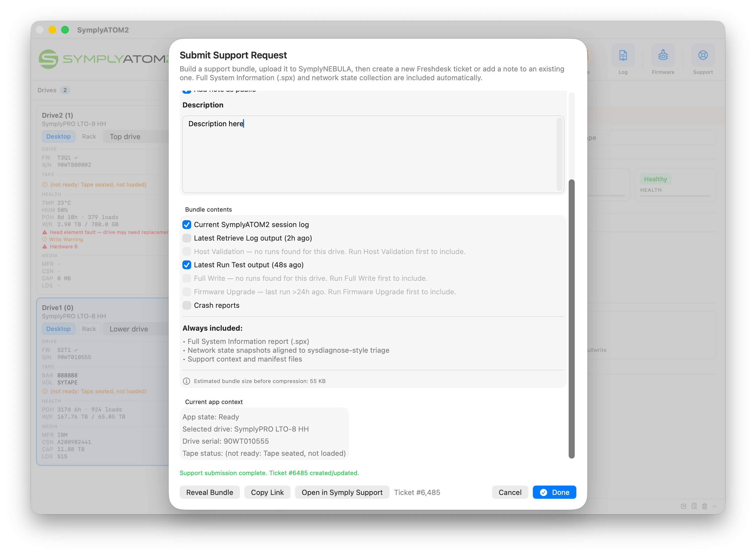The image size is (756, 555).
Task: Uncheck Latest Run Test output (48s ago)
Action: (187, 265)
